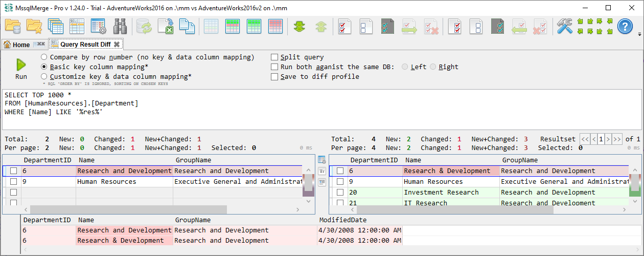644x256 pixels.
Task: Click the Tr font toggle icon between grids
Action: 322,171
